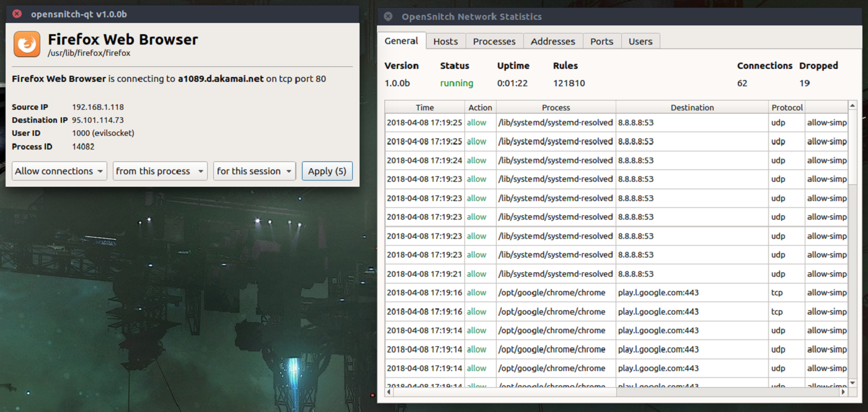Expand the 'from this process' dropdown

pos(160,171)
